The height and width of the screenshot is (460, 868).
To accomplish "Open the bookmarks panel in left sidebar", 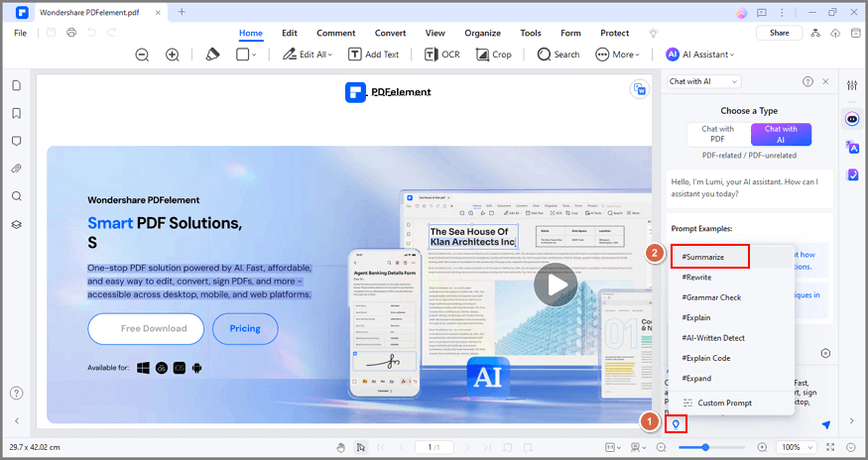I will 17,113.
